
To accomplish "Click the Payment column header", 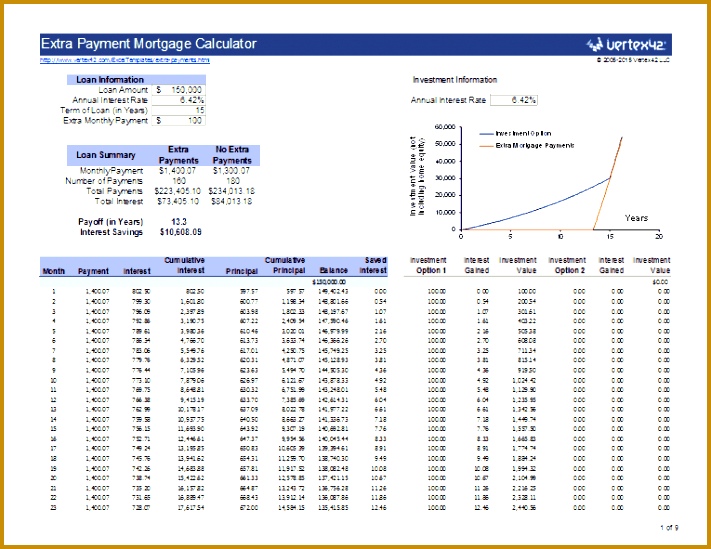I will click(93, 271).
